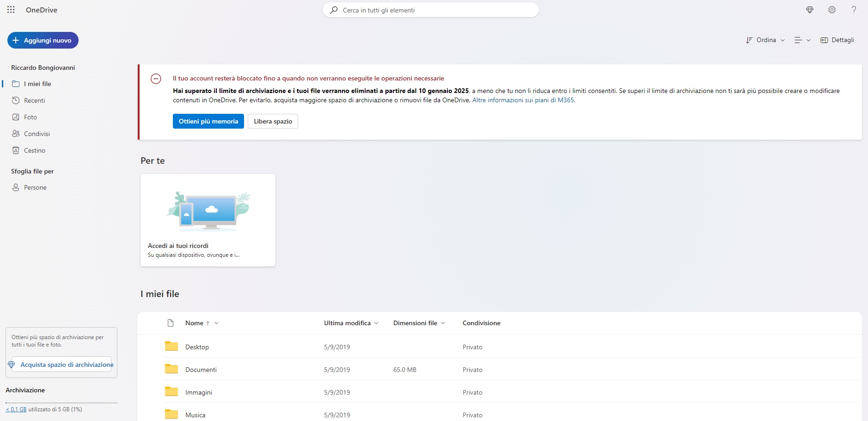Click Ottieni più memoria button
The height and width of the screenshot is (421, 868).
tap(208, 121)
